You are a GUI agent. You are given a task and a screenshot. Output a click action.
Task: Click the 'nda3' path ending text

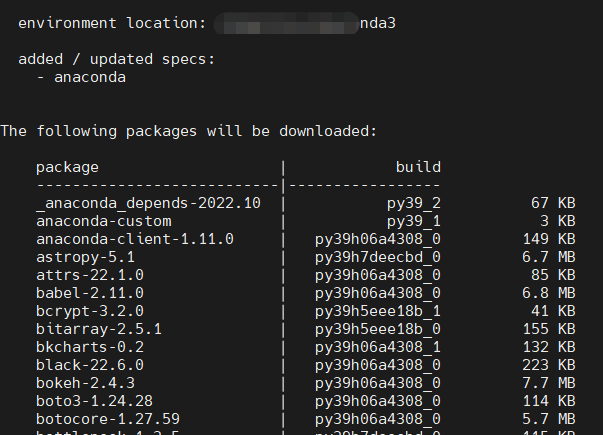tap(378, 23)
